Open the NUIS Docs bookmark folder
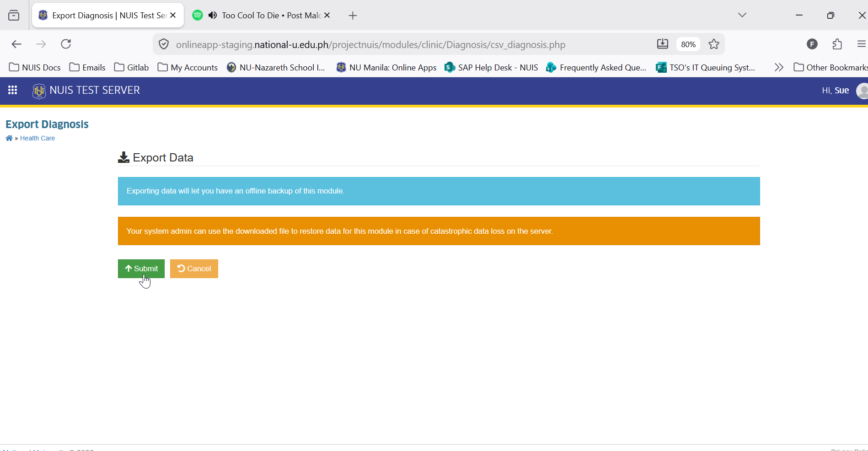Image resolution: width=868 pixels, height=451 pixels. point(35,67)
